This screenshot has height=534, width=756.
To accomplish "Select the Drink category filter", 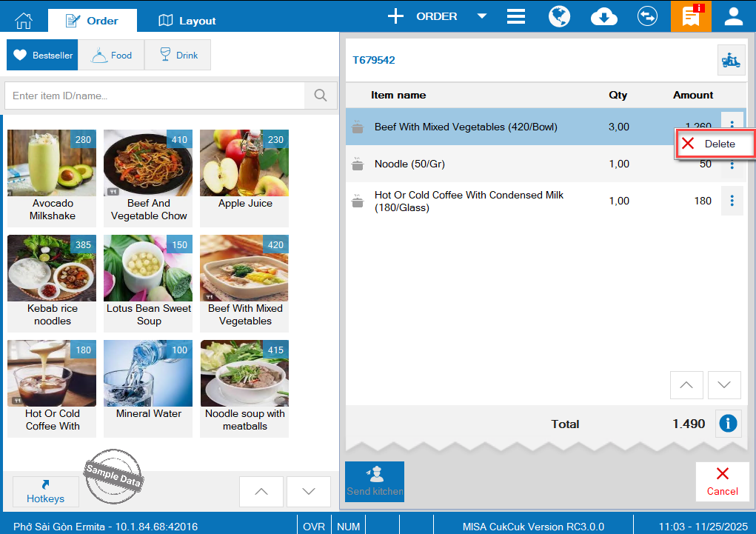I will tap(177, 56).
